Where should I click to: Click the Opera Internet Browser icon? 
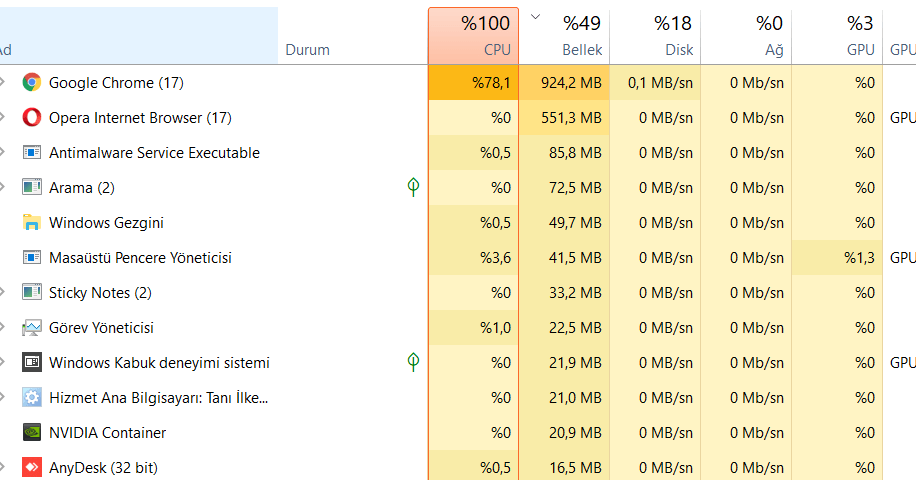coord(31,118)
